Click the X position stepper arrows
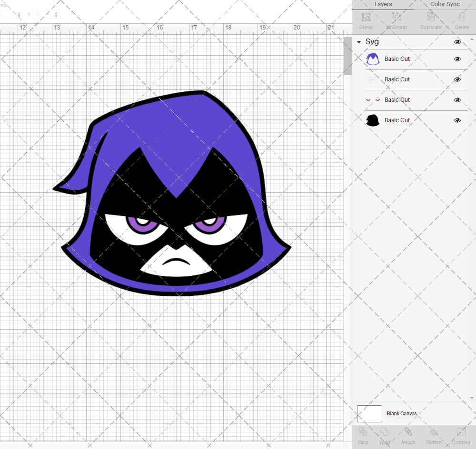This screenshot has height=449, width=476. [x=19, y=14]
